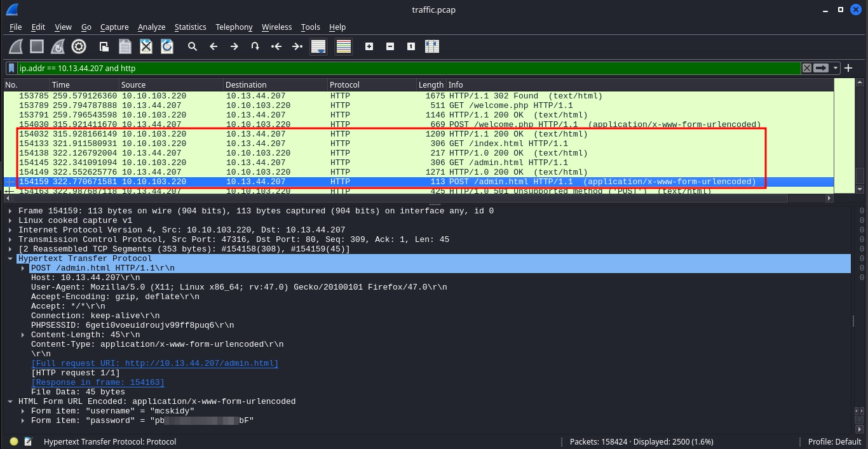Toggle packet list colorization
Image resolution: width=868 pixels, height=449 pixels.
click(344, 46)
